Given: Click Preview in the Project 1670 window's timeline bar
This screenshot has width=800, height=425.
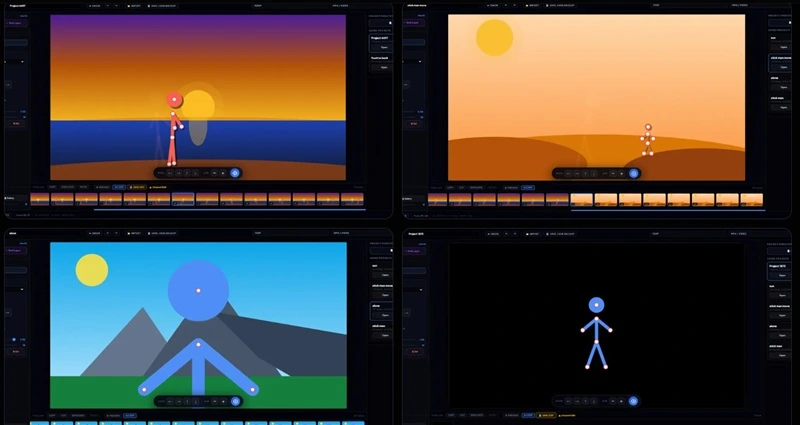Looking at the screenshot, I should pos(511,415).
